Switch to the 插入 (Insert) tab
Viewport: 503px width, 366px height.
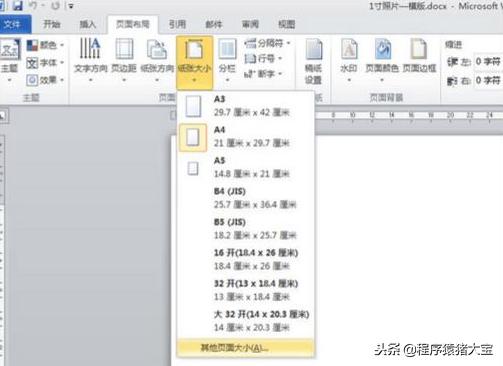tap(88, 24)
